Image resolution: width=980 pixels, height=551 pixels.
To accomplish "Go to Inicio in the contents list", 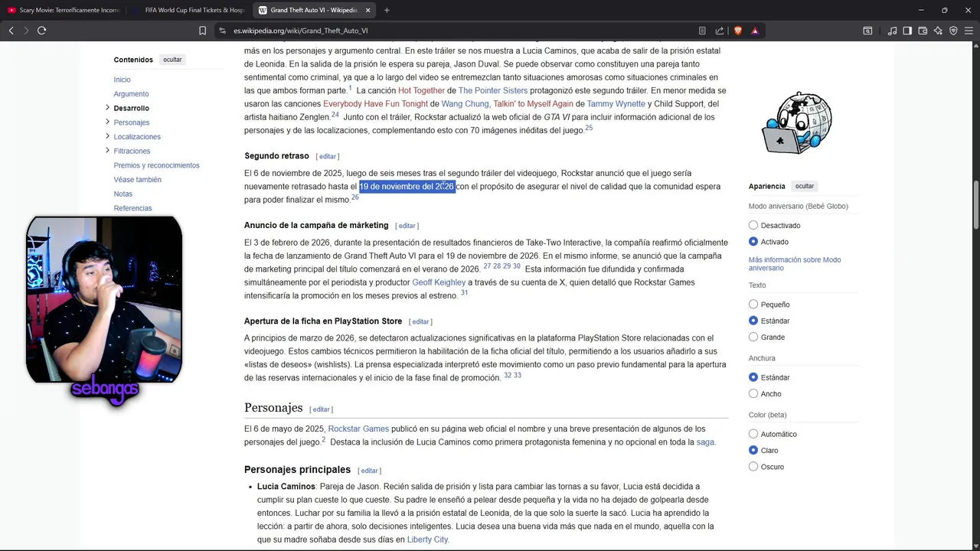I will point(122,80).
